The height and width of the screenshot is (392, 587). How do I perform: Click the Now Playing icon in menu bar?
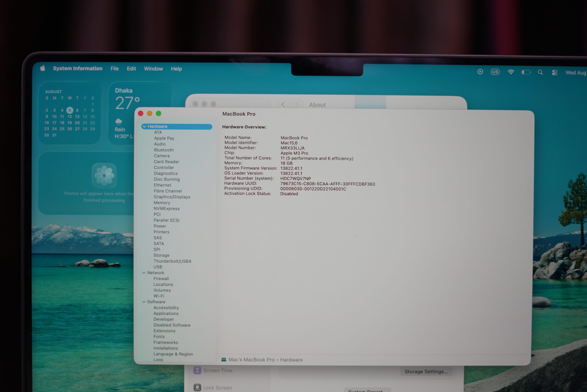[480, 72]
